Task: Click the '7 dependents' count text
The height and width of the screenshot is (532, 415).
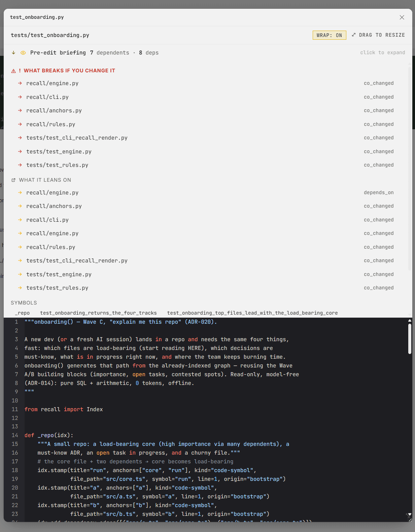Action: point(109,52)
